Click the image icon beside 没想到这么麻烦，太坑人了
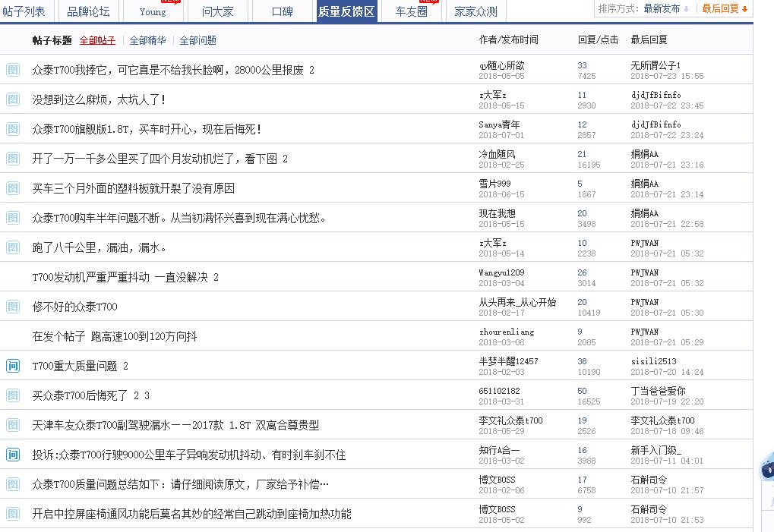Screen dimensions: 774x532 12,99
